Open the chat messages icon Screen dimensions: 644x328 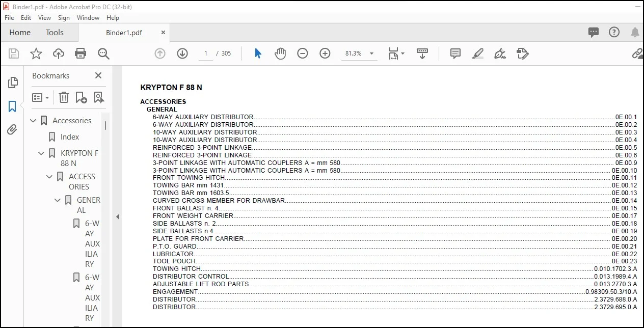pyautogui.click(x=594, y=32)
